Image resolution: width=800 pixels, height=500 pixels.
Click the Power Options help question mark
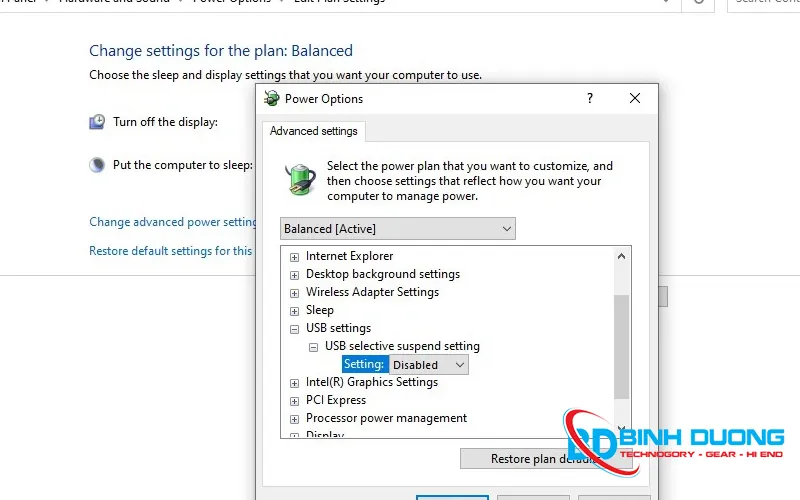(x=590, y=98)
